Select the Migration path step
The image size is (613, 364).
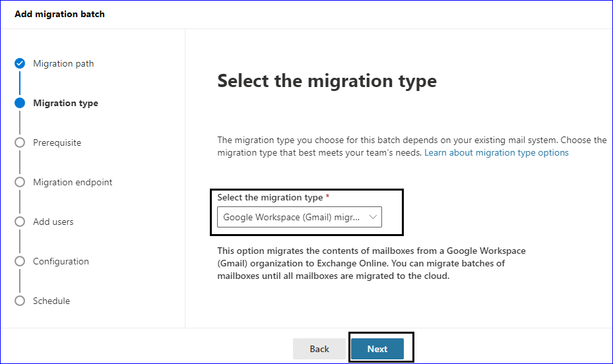(63, 64)
